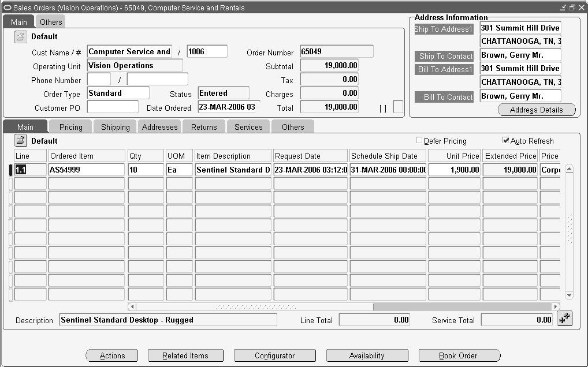This screenshot has height=367, width=588.
Task: Click the Item Description cell Sentinel Standard
Action: pos(233,170)
